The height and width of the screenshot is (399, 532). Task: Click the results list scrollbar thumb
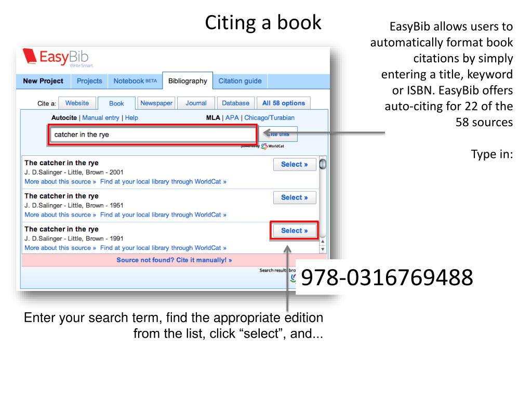click(x=323, y=164)
